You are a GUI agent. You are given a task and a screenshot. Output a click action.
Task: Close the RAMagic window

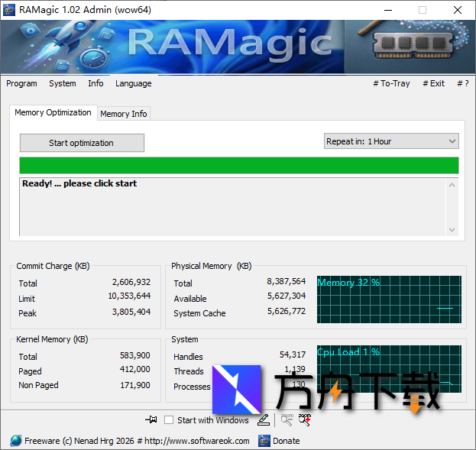(458, 10)
